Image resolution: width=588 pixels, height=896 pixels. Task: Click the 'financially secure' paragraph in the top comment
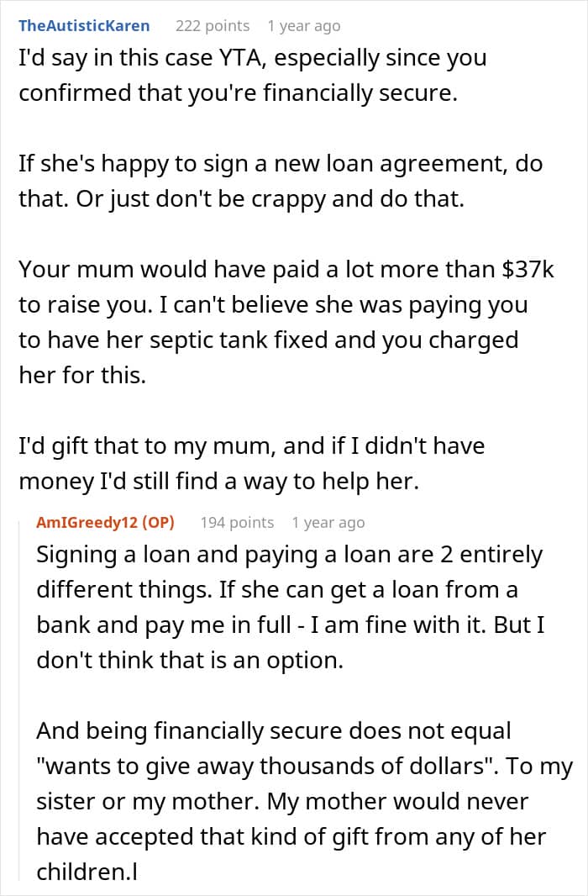[x=239, y=76]
